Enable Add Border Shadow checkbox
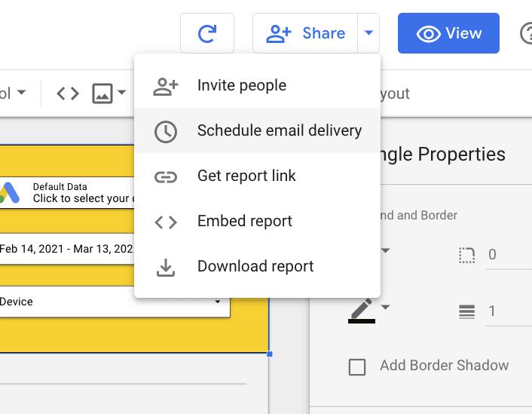 coord(357,367)
